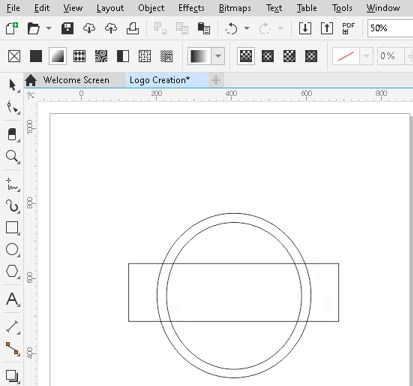Click the upload to cloud icon
The width and height of the screenshot is (413, 386).
111,28
